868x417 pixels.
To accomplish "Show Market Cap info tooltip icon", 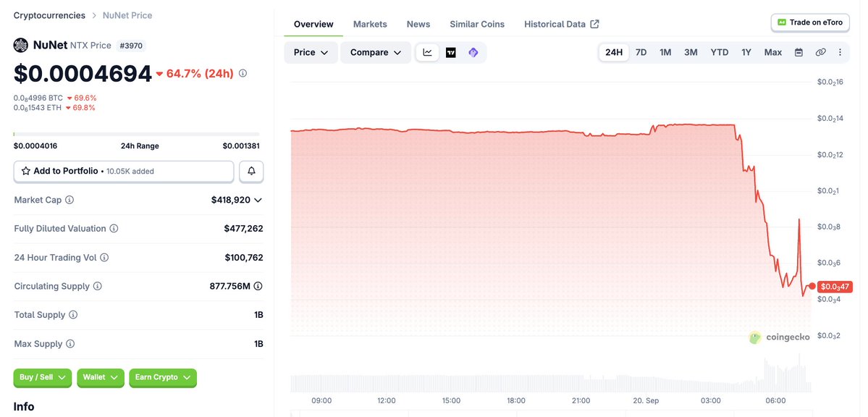I will 69,200.
